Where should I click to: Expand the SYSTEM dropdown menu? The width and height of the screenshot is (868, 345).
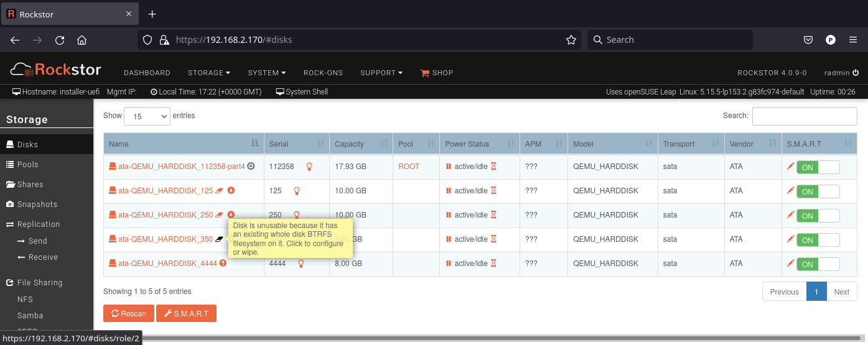coord(266,73)
